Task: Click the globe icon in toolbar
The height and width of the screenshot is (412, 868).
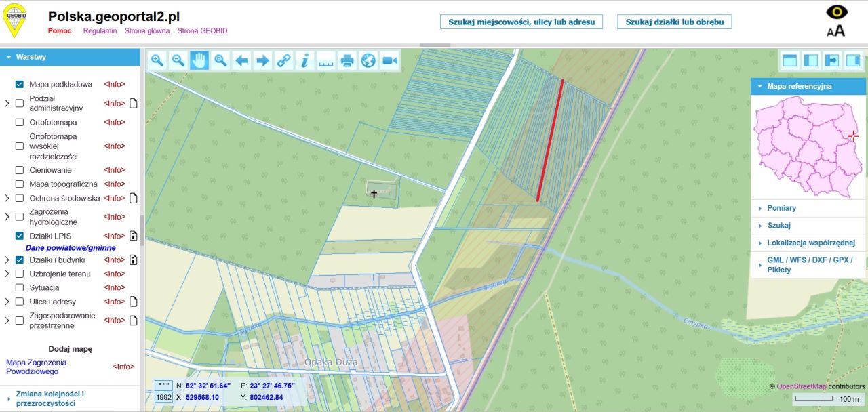Action: click(368, 60)
